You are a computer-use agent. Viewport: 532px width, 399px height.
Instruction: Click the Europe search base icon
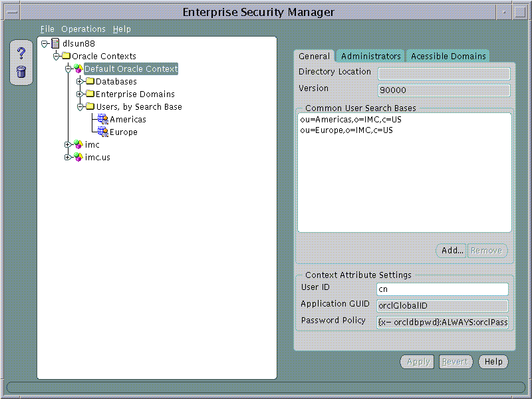(x=103, y=132)
